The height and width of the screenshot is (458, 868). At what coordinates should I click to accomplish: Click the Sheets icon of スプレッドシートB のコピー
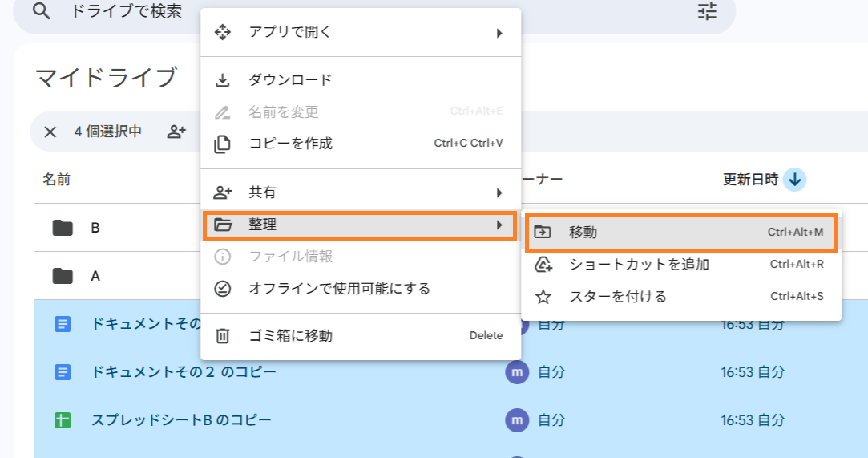(63, 420)
